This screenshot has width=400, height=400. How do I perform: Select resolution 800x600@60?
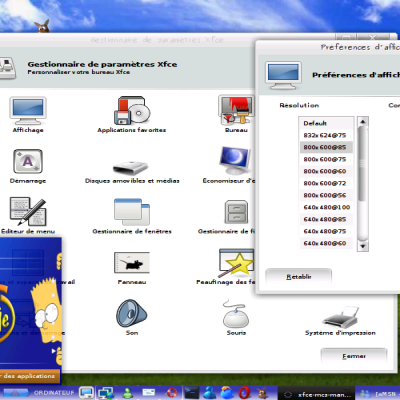click(x=326, y=171)
